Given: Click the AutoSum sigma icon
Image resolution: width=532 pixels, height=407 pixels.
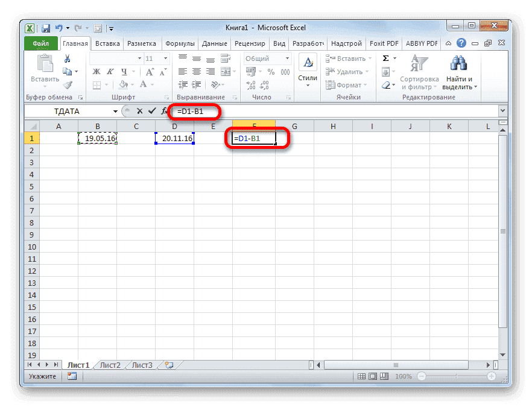Looking at the screenshot, I should tap(385, 58).
